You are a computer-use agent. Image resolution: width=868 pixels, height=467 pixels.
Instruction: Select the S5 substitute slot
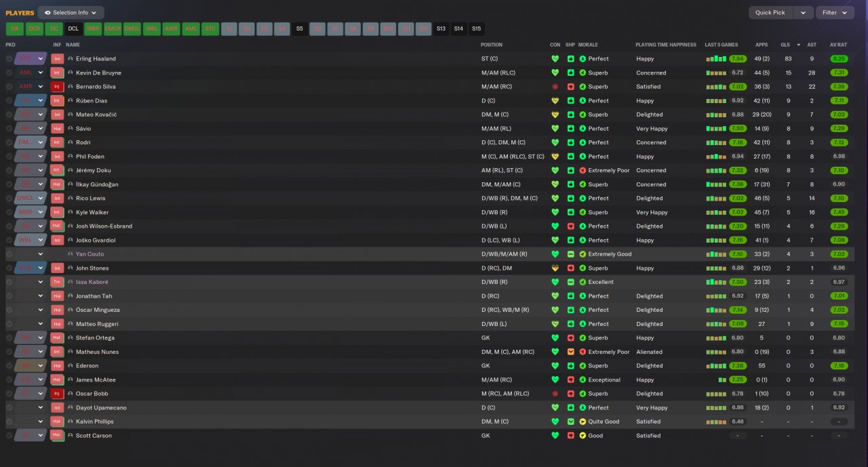click(x=300, y=28)
